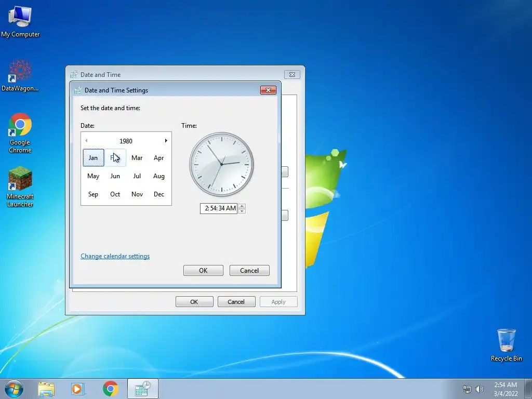Select May in the calendar
This screenshot has width=532, height=399.
(94, 176)
